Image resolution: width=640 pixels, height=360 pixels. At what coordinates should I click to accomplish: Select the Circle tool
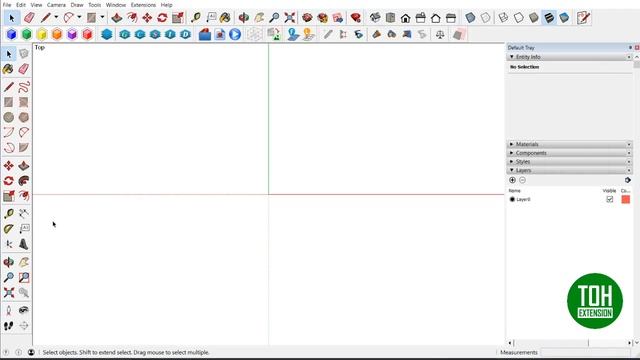[x=9, y=117]
